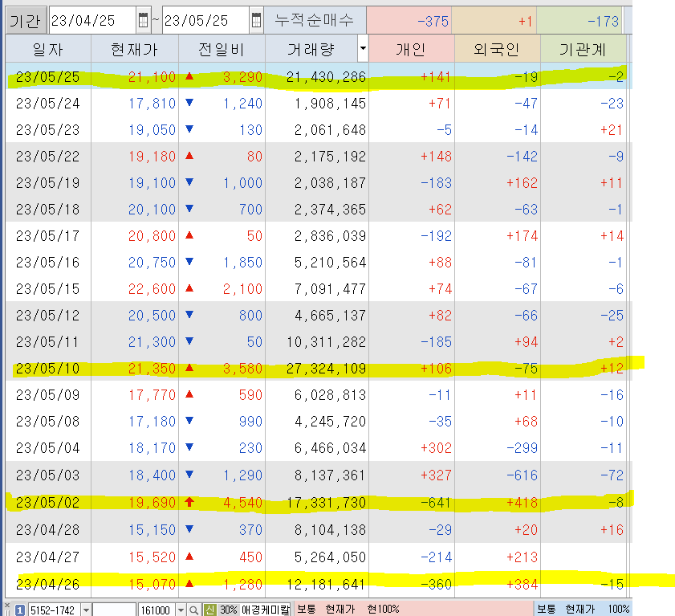Edit the start date field 23/04/25

[93, 20]
